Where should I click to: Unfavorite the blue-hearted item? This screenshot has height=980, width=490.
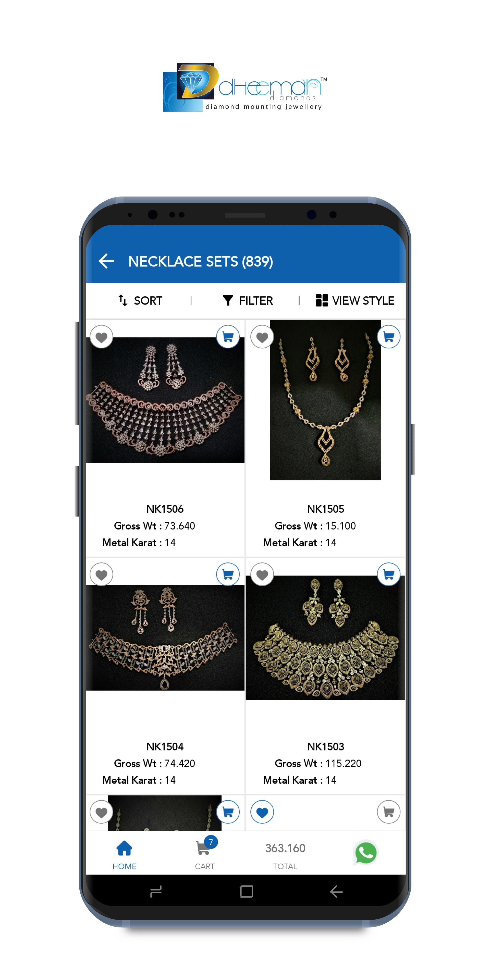tap(262, 812)
